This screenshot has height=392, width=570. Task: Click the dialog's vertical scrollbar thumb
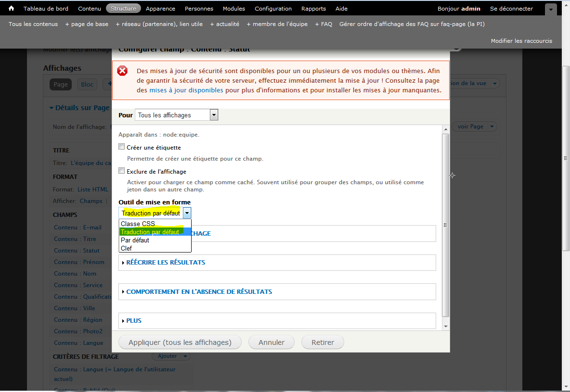(x=445, y=225)
